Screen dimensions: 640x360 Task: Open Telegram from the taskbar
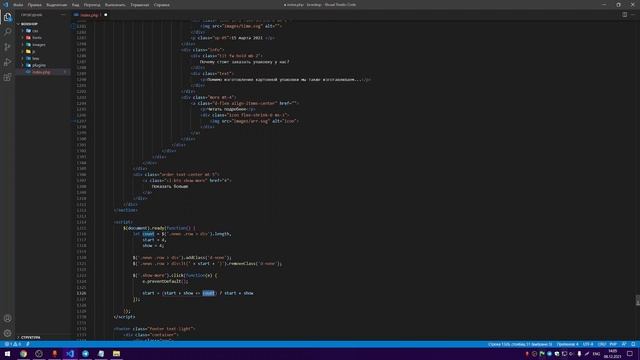(x=85, y=353)
